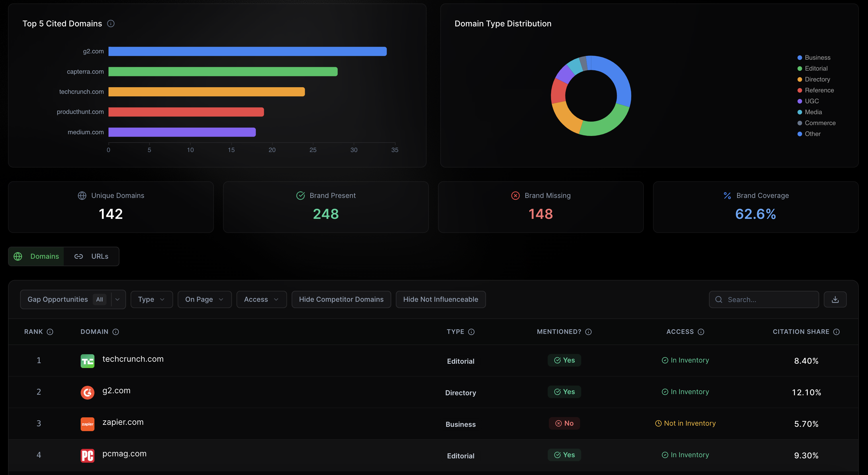The height and width of the screenshot is (475, 868).
Task: Click the Gap Opportunities All filter button
Action: tap(72, 299)
